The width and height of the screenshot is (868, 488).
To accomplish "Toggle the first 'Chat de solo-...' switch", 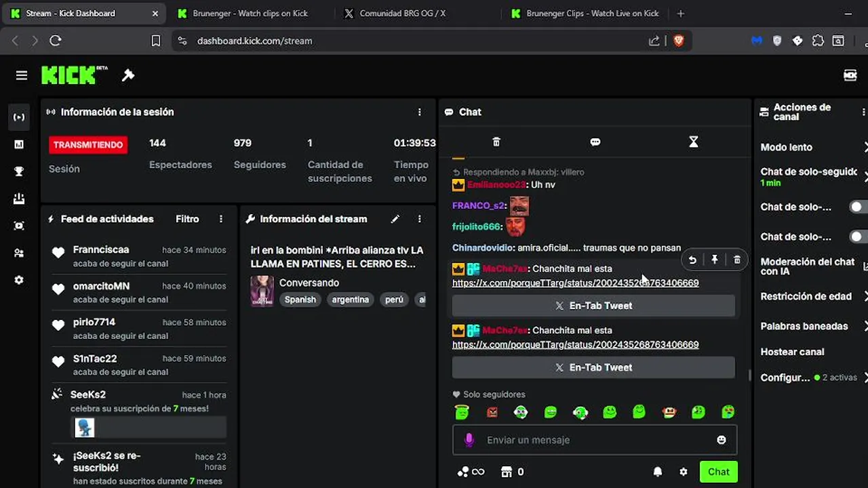I will point(858,207).
